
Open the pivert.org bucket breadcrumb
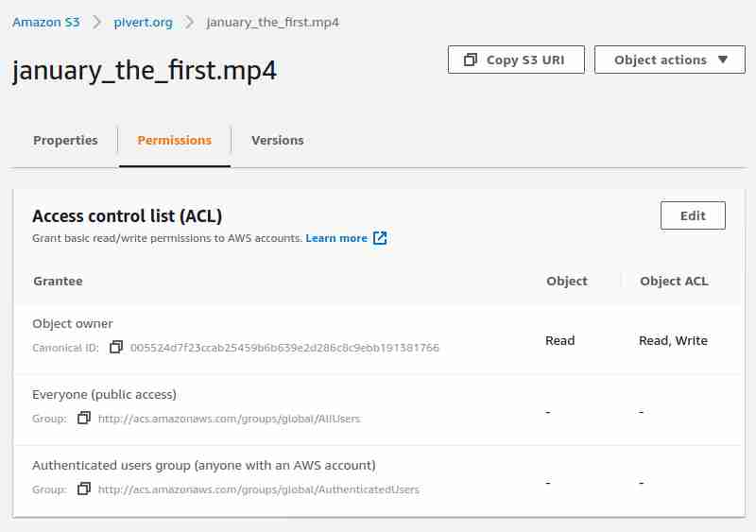click(143, 22)
